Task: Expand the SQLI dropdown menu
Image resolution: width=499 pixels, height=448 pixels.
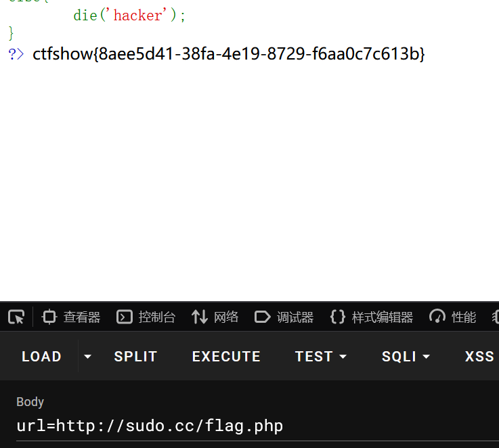Action: tap(406, 357)
